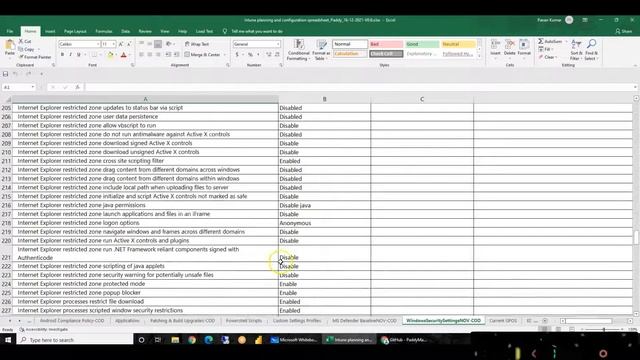Open File Explorer on the taskbar
This screenshot has height=360, width=640.
175,340
